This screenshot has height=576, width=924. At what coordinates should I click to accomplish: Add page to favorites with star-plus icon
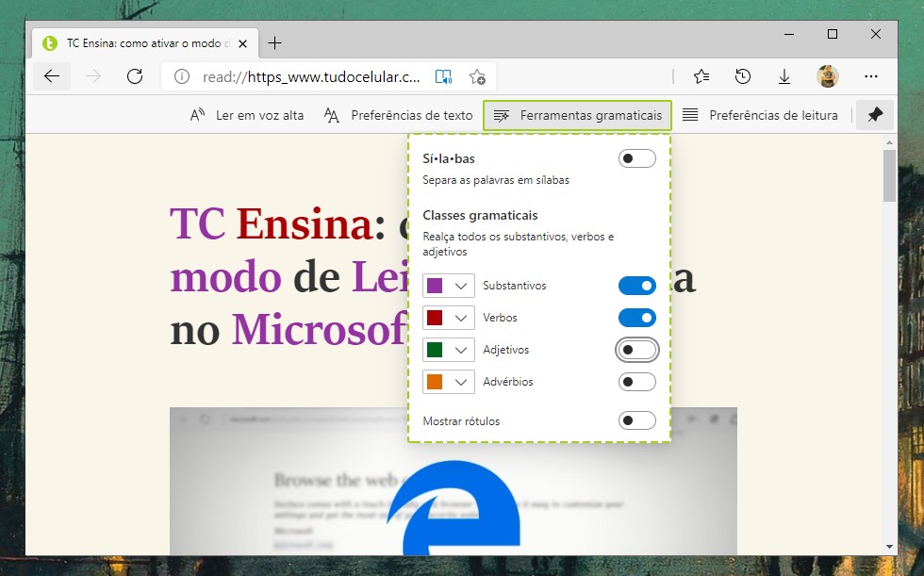click(x=477, y=76)
